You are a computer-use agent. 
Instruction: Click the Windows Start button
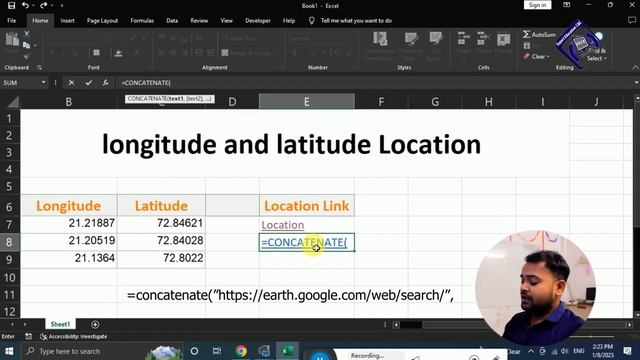(x=9, y=351)
